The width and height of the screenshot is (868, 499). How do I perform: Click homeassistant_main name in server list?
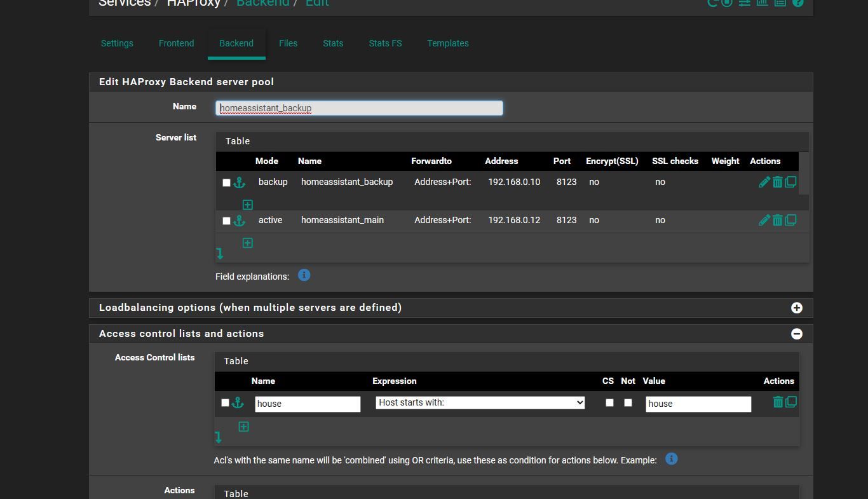[342, 220]
